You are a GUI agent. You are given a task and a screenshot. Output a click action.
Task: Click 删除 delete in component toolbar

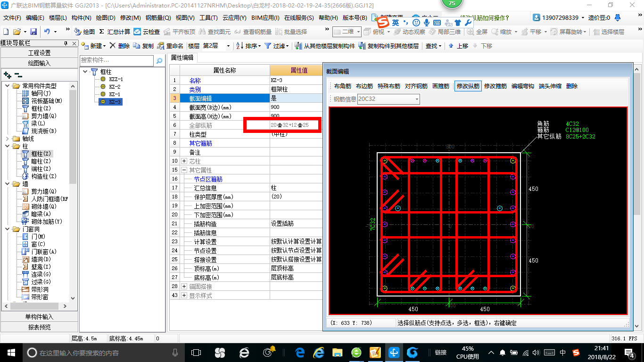click(120, 46)
